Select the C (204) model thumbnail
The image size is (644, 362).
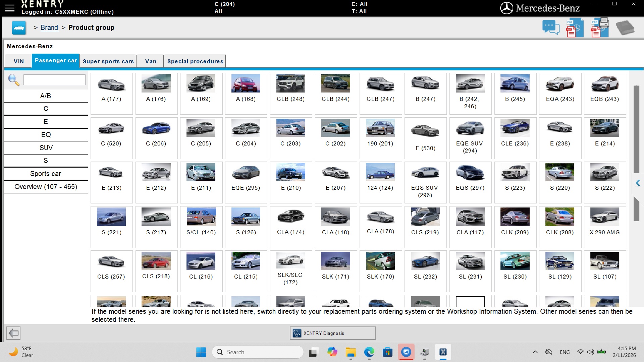246,138
